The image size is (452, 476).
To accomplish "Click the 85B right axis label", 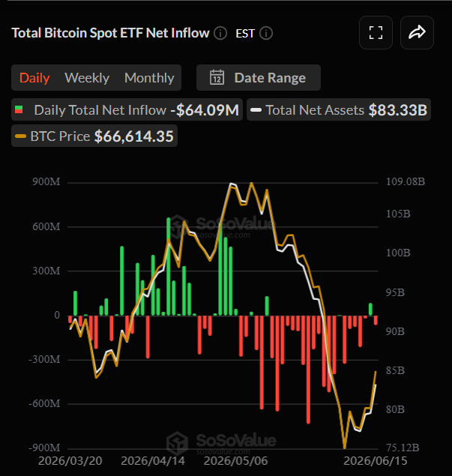I will (x=395, y=370).
